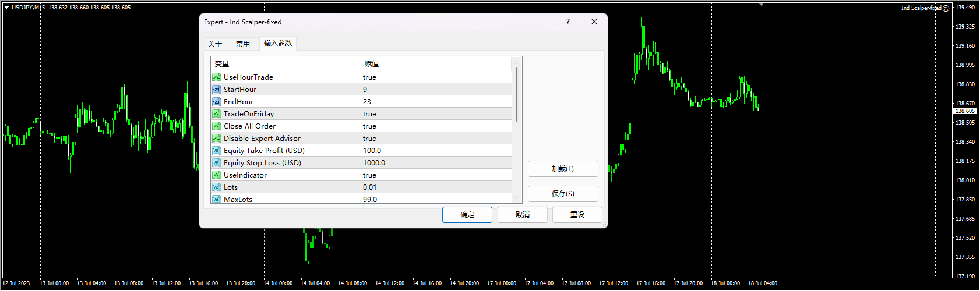Click the 138.605 current price label
The image size is (980, 291).
click(x=965, y=111)
